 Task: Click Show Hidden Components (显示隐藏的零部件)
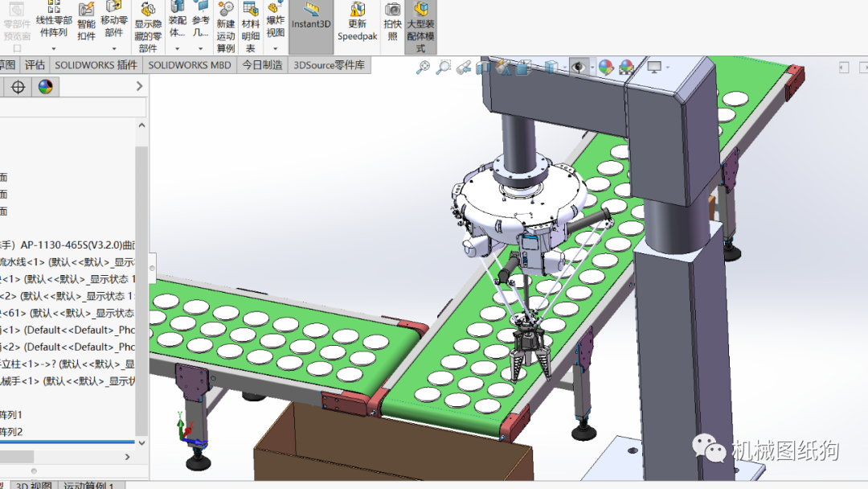click(148, 27)
